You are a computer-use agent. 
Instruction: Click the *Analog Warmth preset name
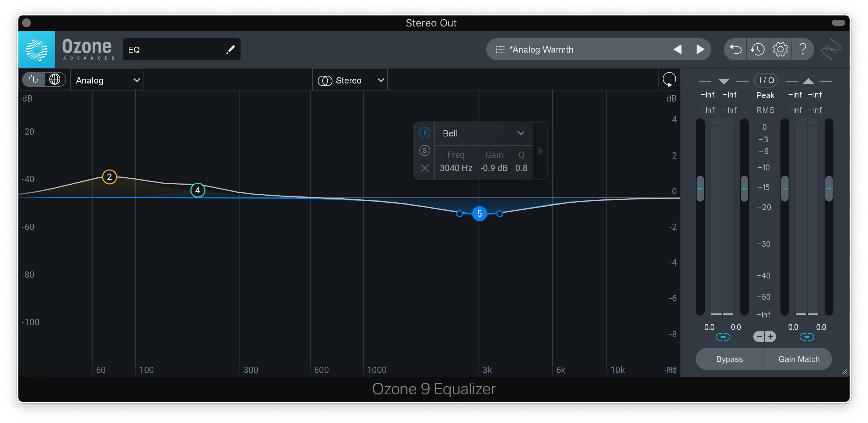(541, 50)
